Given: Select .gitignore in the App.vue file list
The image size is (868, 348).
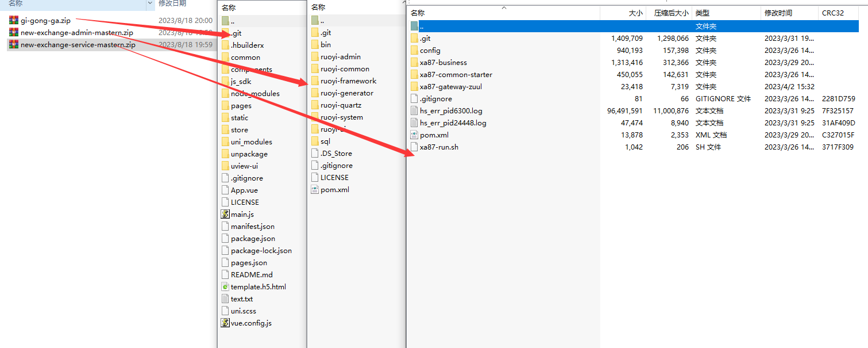Looking at the screenshot, I should (x=247, y=178).
